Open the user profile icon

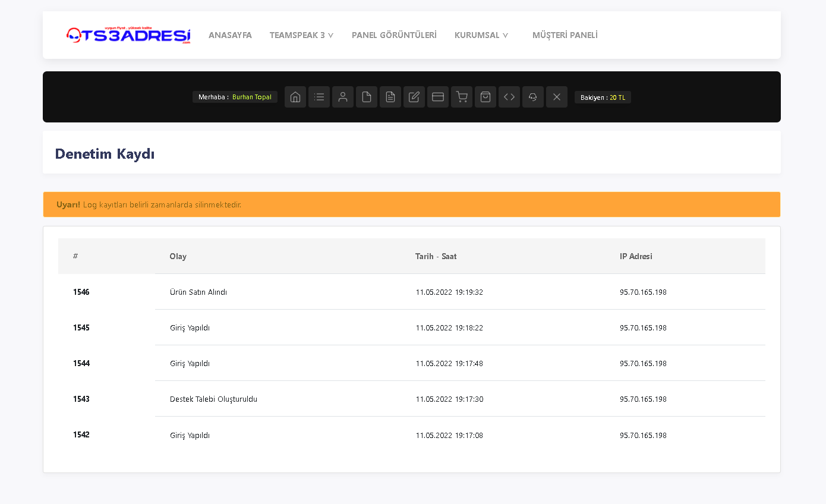(x=343, y=97)
